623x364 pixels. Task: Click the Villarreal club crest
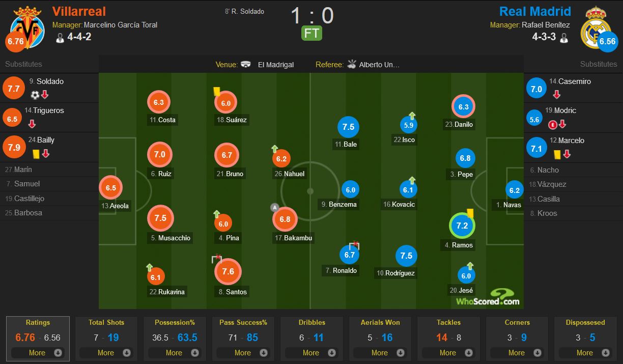click(x=27, y=27)
